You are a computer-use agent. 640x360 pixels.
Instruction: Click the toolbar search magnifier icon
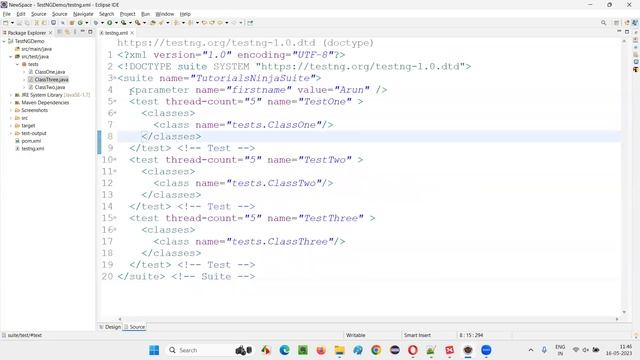[x=603, y=23]
